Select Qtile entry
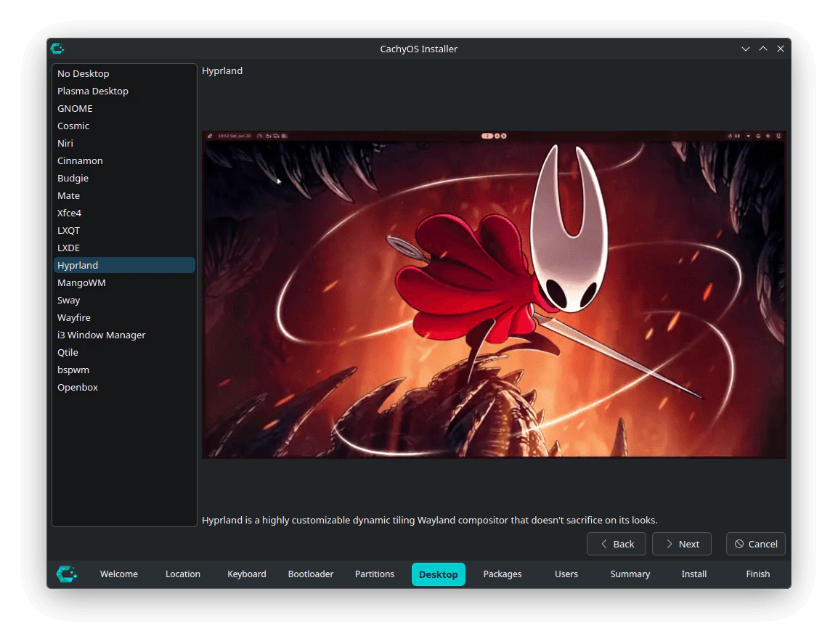838x644 pixels. tap(124, 353)
